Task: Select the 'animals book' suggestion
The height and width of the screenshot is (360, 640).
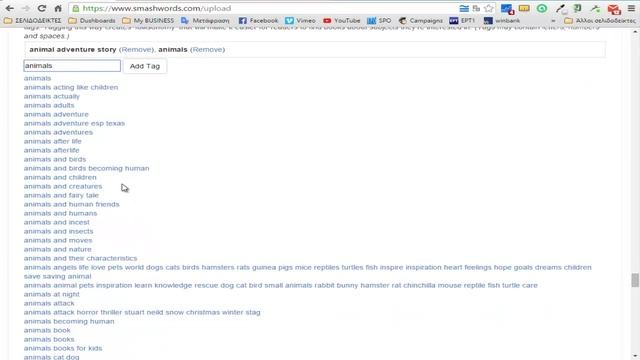Action: pyautogui.click(x=47, y=329)
